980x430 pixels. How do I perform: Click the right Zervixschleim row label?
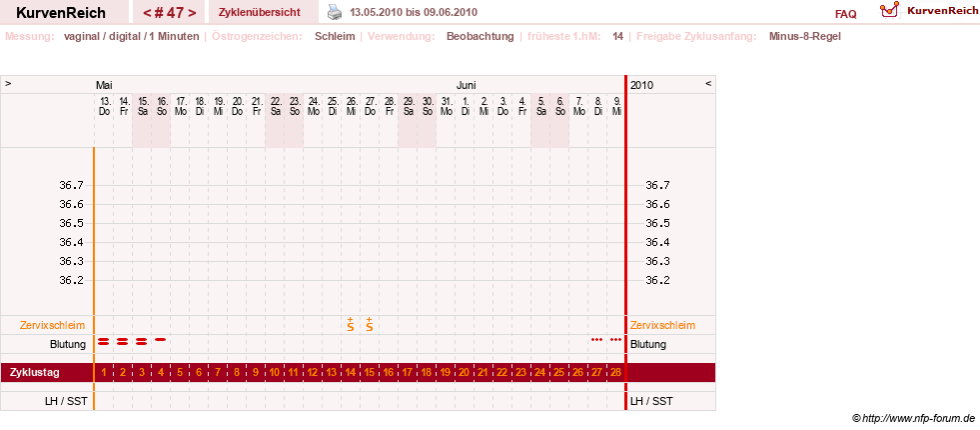point(662,325)
